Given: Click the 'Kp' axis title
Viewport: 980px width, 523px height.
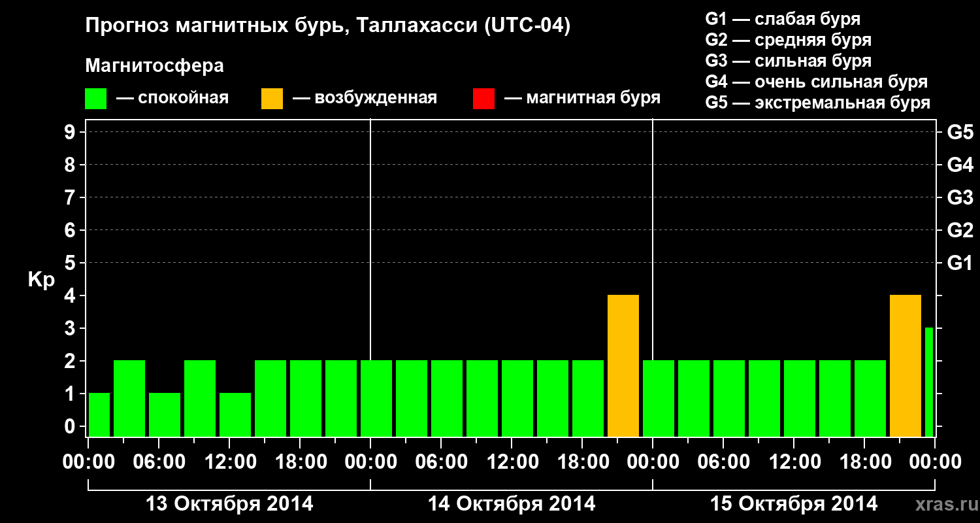Looking at the screenshot, I should 41,280.
